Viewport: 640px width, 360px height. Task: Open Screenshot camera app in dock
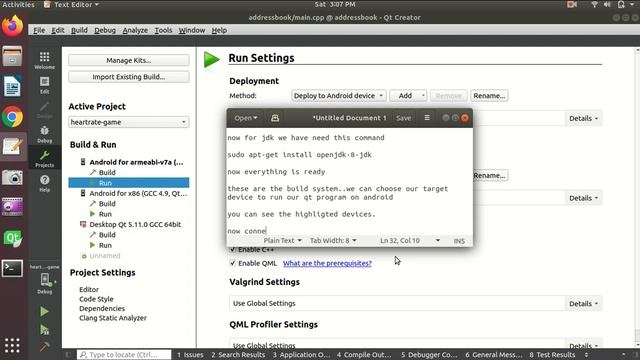12,178
